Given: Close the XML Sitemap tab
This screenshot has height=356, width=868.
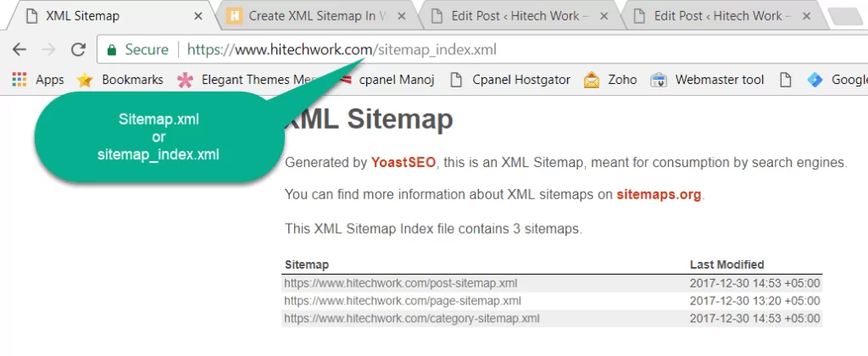Looking at the screenshot, I should click(x=198, y=16).
